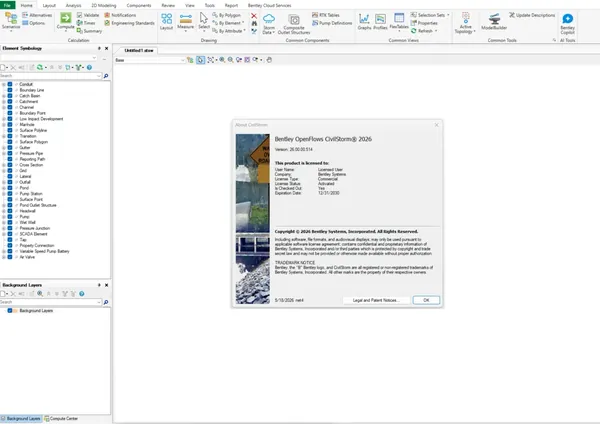Uncheck the Conduit symbology checkbox
The height and width of the screenshot is (424, 600).
pyautogui.click(x=10, y=84)
